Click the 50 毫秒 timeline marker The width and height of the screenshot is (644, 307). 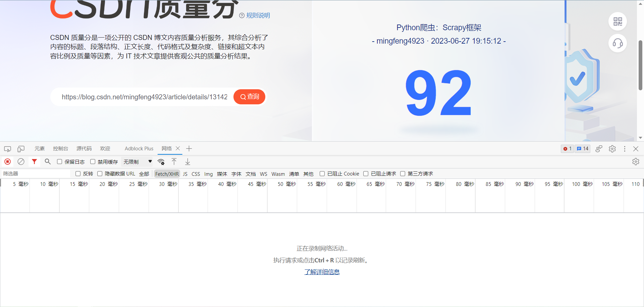[287, 184]
